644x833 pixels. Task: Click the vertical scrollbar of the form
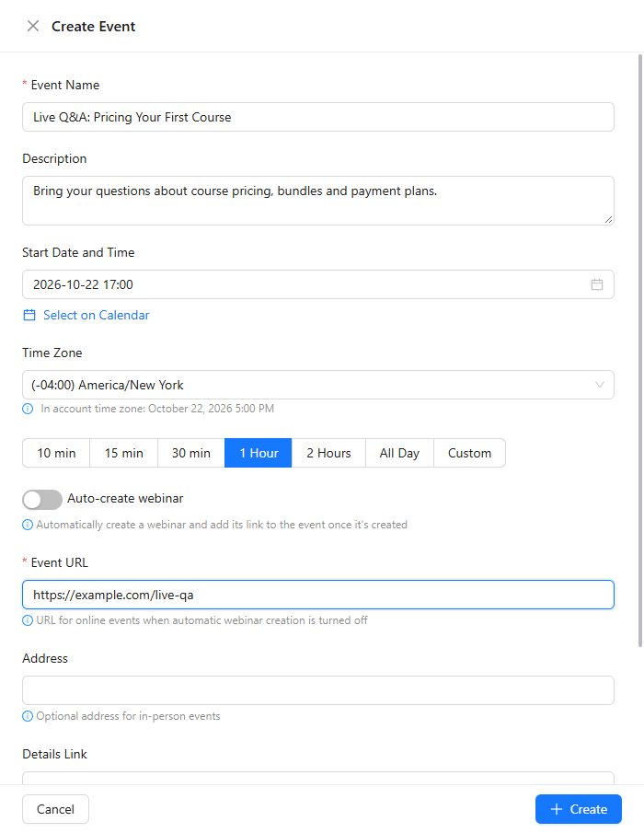click(640, 351)
